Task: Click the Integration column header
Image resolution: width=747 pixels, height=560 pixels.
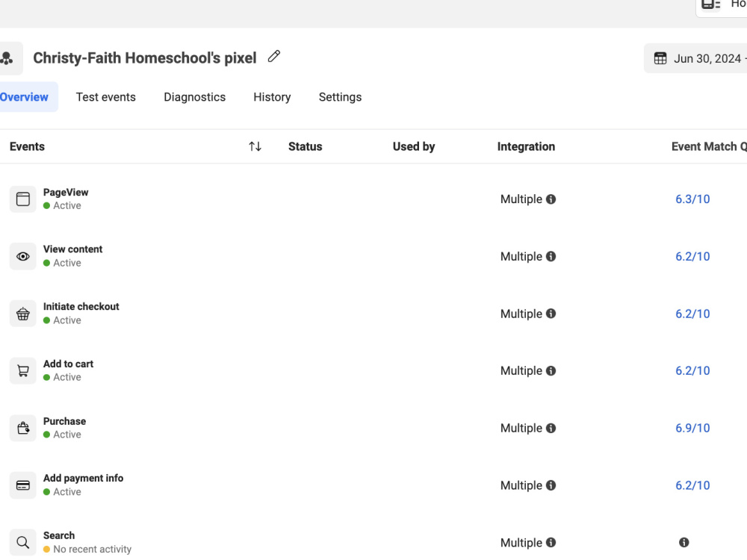Action: coord(526,146)
